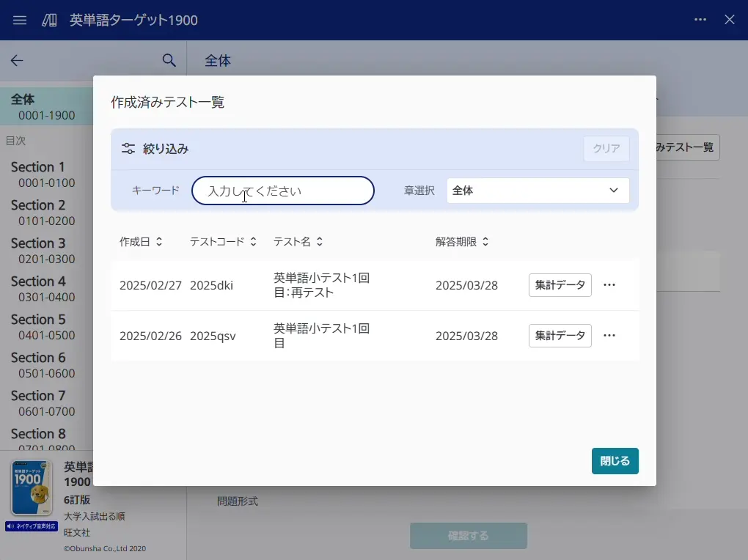
Task: Click the 閉じる button to close dialog
Action: click(615, 461)
